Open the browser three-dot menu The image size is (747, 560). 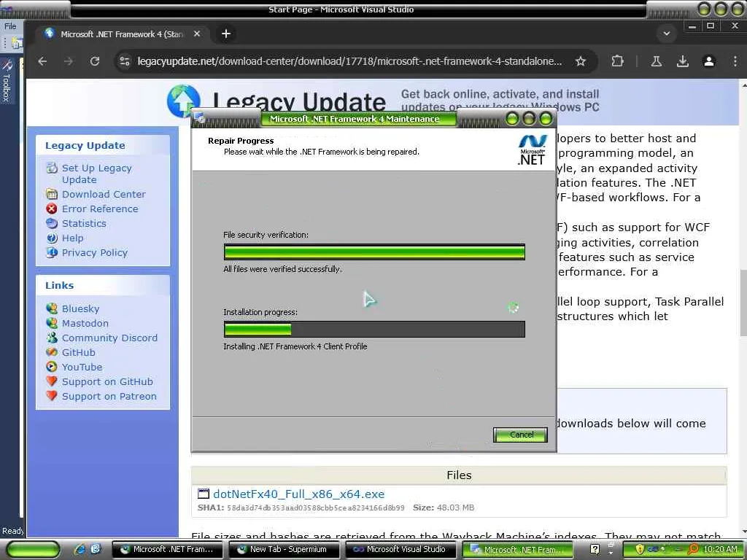(735, 61)
